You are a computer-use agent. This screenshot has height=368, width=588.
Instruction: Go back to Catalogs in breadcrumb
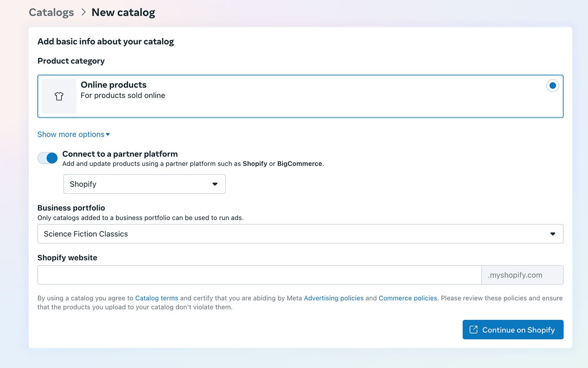click(51, 13)
